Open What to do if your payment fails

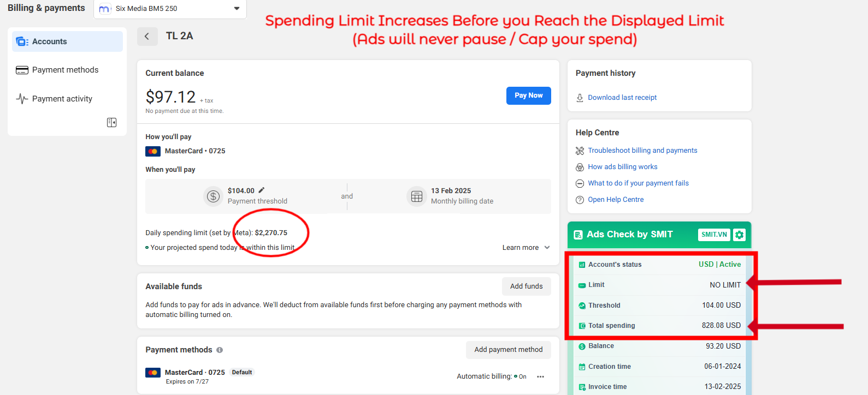click(638, 183)
